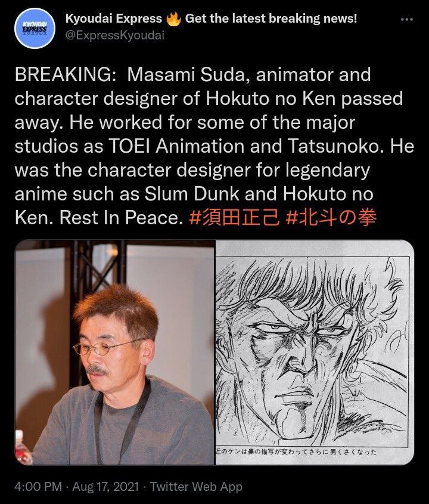Click the Kyoudai Express round profile avatar

tap(35, 28)
